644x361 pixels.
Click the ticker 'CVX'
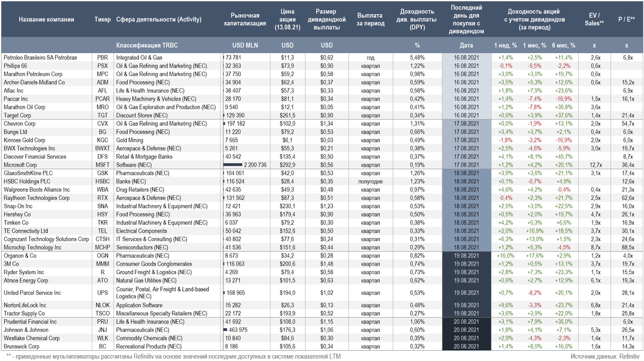[103, 124]
